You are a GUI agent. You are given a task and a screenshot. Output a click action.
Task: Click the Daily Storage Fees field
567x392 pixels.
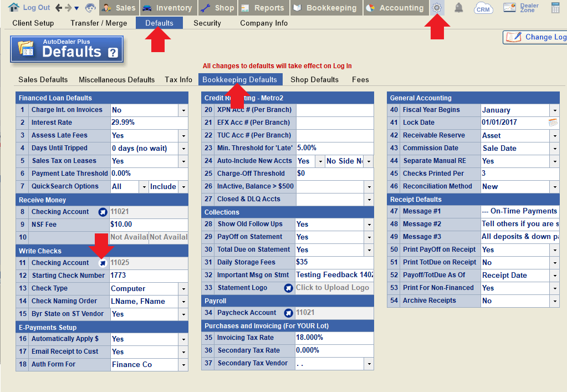[x=334, y=262]
